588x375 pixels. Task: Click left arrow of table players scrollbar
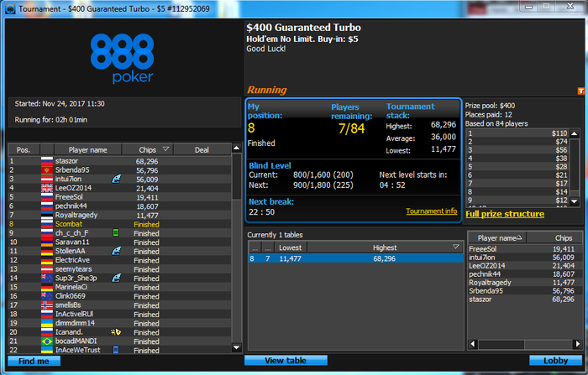pos(473,343)
